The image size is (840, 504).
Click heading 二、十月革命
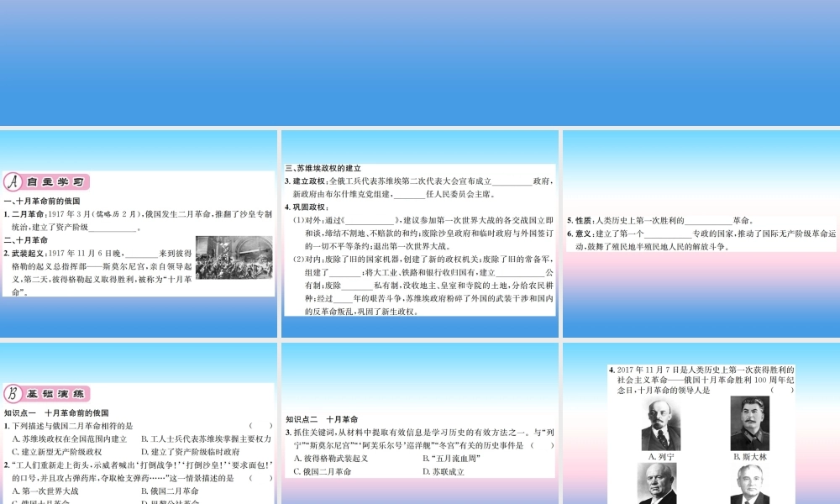pos(26,240)
